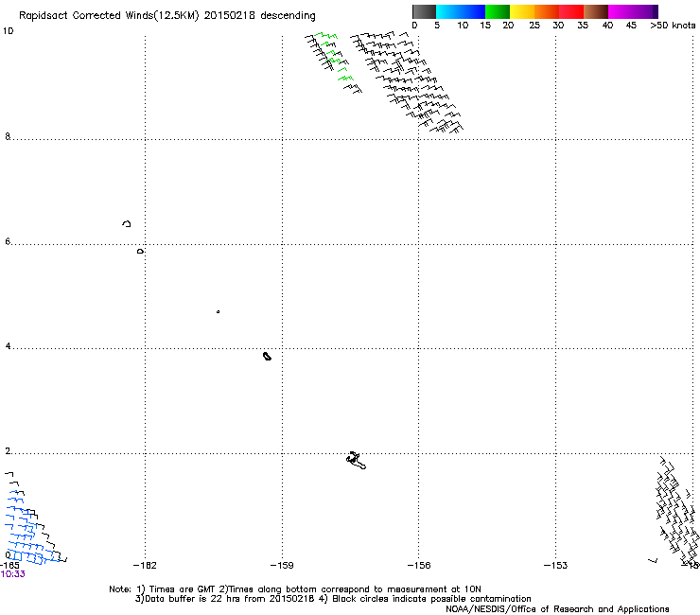This screenshot has height=615, width=700.
Task: Click the latitude label "10" at top left
Action: coord(8,31)
